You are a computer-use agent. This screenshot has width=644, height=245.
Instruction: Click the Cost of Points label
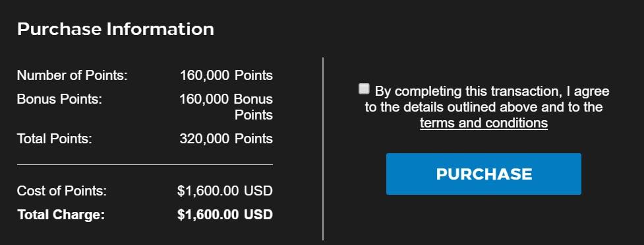pyautogui.click(x=61, y=191)
